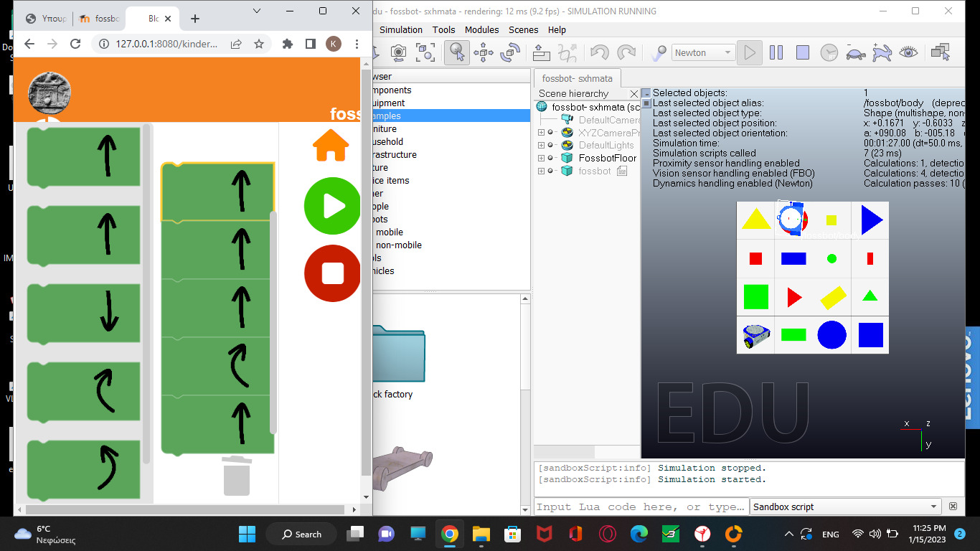This screenshot has height=551, width=980.
Task: Click the page selector toolbar icon
Action: (x=940, y=52)
